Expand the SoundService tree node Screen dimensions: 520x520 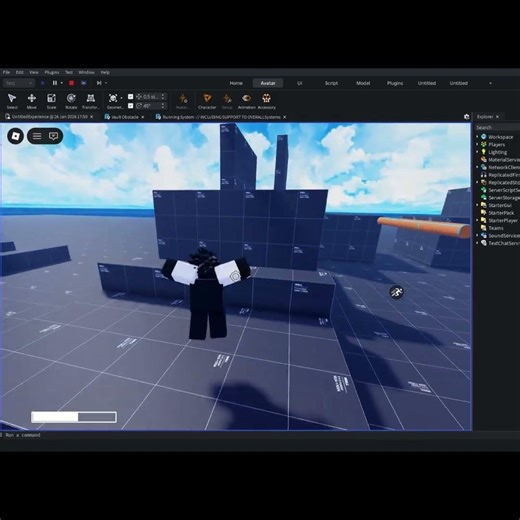477,235
